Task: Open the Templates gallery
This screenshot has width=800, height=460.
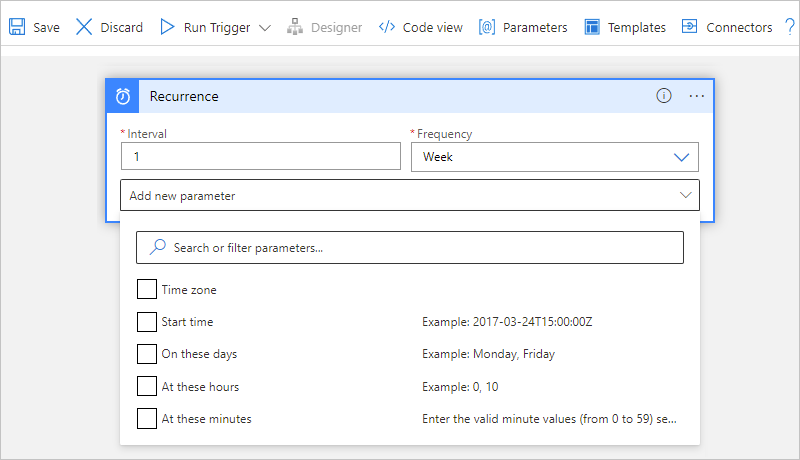Action: 625,27
